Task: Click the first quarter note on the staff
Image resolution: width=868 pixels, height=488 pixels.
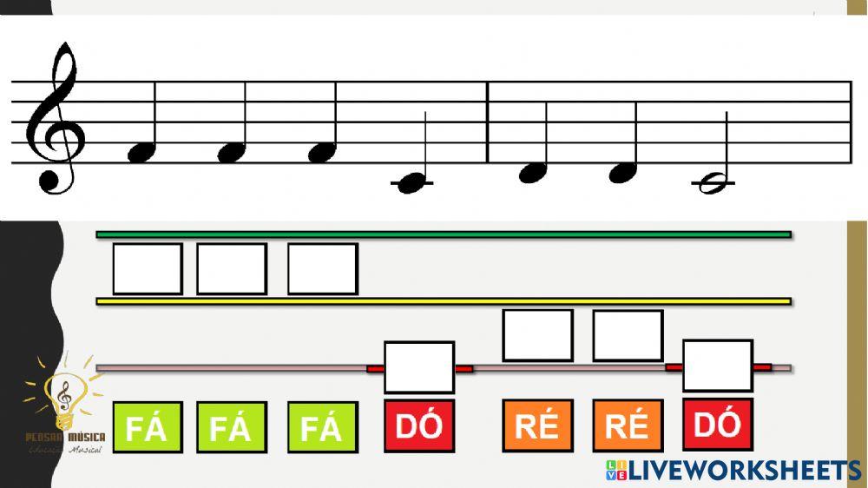Action: click(141, 152)
